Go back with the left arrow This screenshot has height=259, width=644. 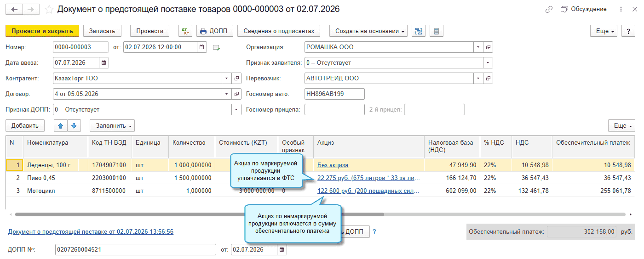14,9
